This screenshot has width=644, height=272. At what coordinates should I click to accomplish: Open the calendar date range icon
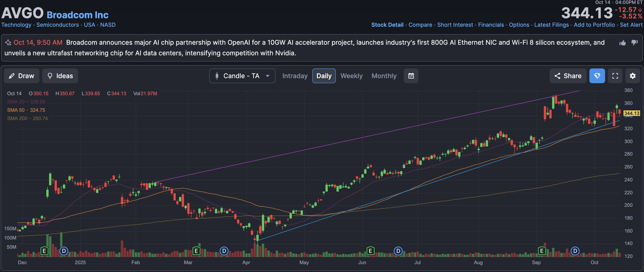[x=411, y=76]
